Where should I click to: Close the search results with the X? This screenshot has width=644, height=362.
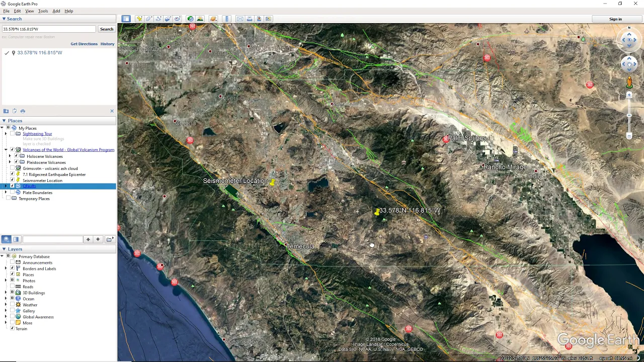tap(112, 111)
